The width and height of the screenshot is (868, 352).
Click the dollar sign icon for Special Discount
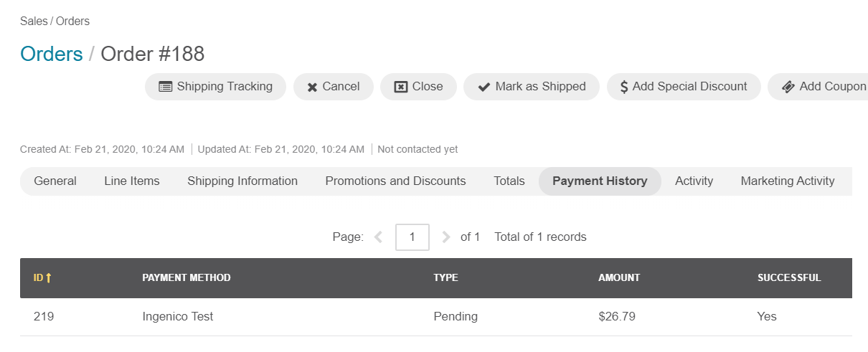(x=624, y=87)
